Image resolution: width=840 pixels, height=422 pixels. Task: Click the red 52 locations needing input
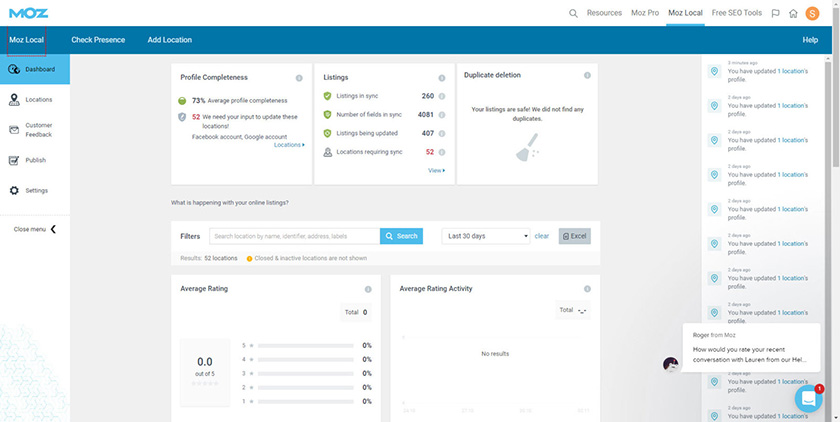point(196,117)
